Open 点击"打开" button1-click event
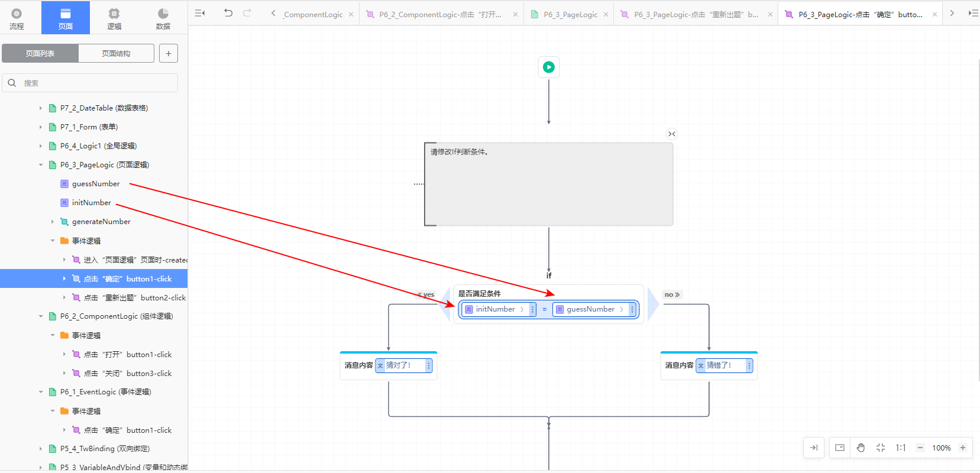The height and width of the screenshot is (473, 980). (128, 354)
